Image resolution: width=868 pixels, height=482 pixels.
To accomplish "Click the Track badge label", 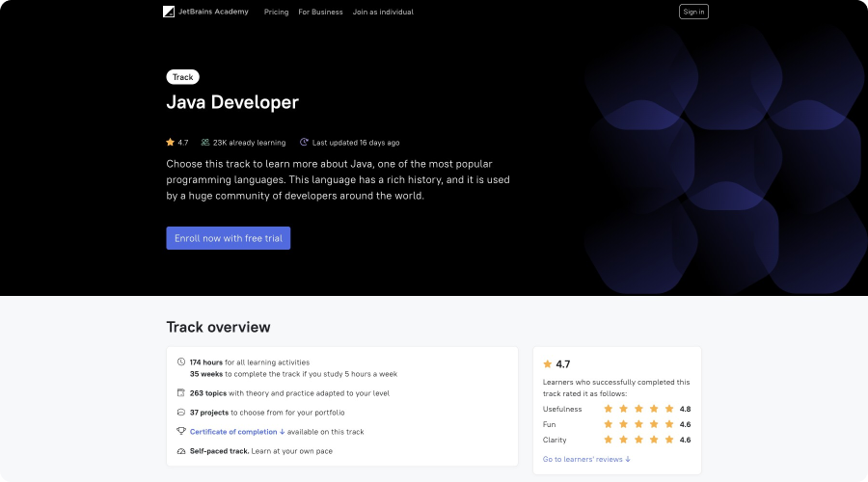I will coord(182,77).
